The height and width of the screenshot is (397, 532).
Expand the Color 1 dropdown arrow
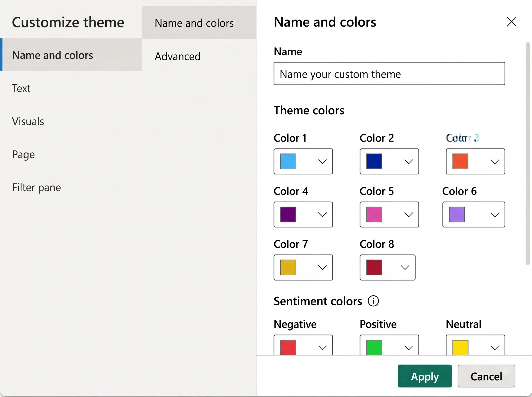322,162
